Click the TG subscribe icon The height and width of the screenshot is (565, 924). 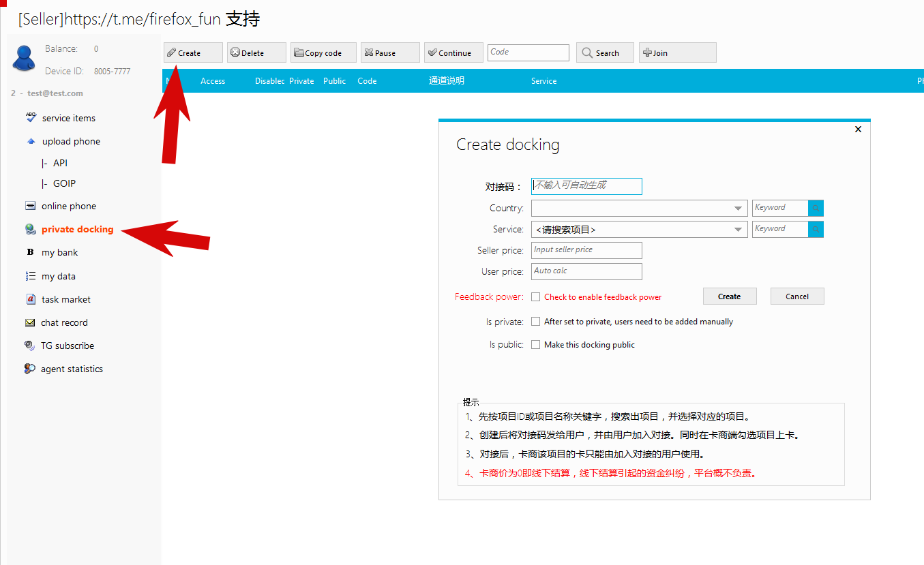click(x=30, y=346)
